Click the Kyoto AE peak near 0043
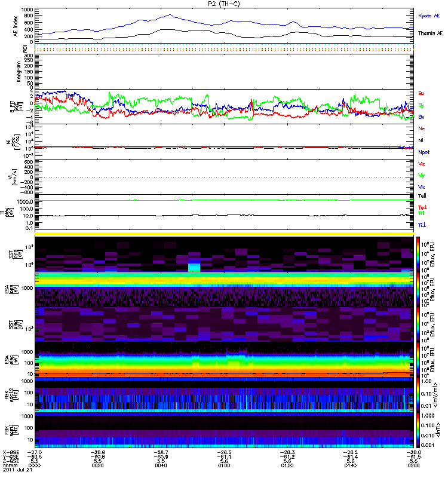Image resolution: width=448 pixels, height=478 pixels. coord(170,14)
